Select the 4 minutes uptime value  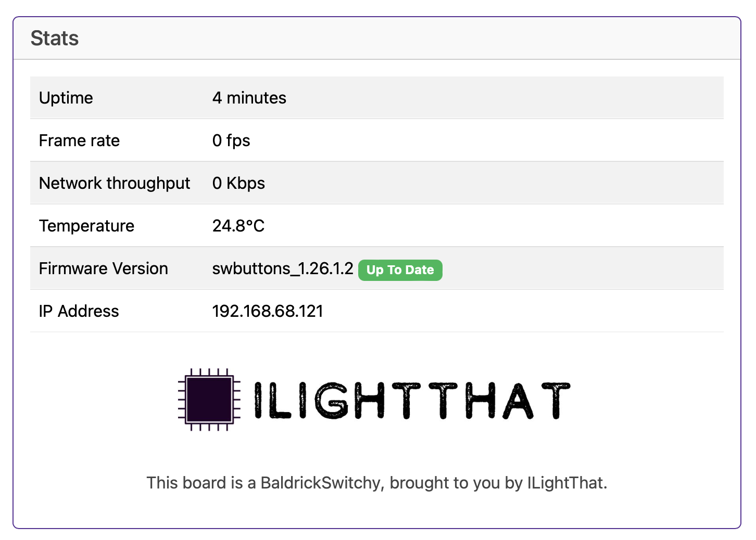pyautogui.click(x=249, y=98)
